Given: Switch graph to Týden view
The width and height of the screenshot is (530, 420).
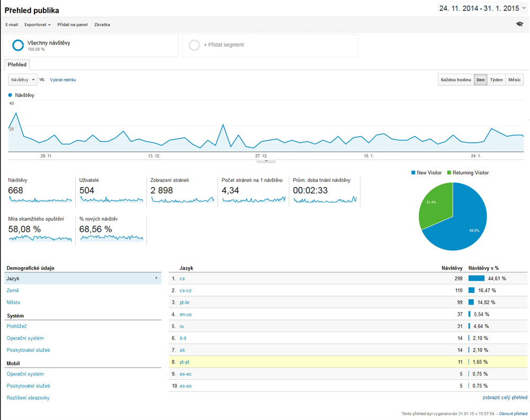Looking at the screenshot, I should point(496,80).
